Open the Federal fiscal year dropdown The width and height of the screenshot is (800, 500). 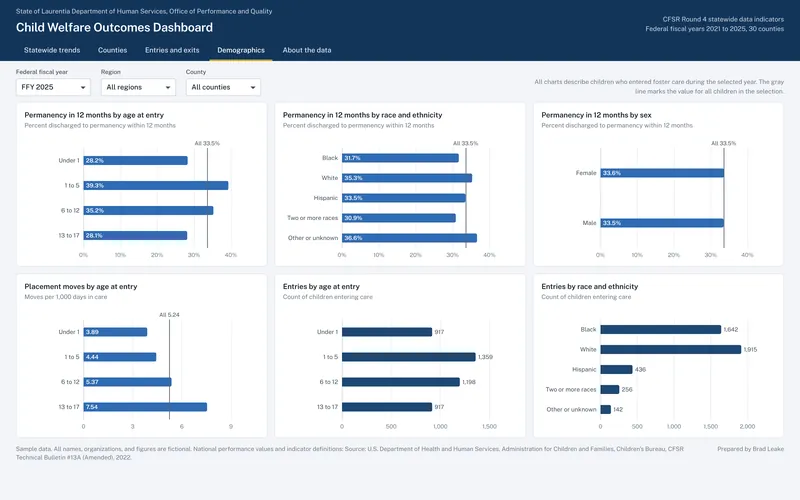(53, 87)
